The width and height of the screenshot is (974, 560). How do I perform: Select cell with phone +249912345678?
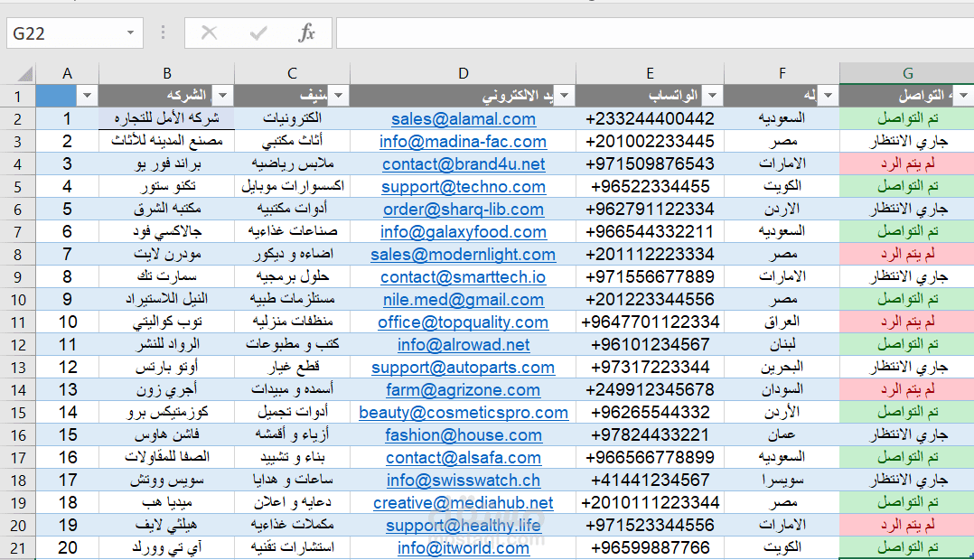650,390
